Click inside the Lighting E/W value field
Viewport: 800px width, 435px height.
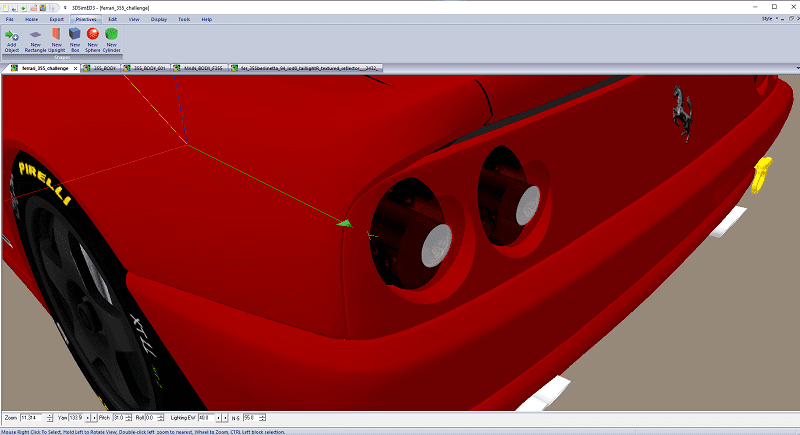point(206,418)
